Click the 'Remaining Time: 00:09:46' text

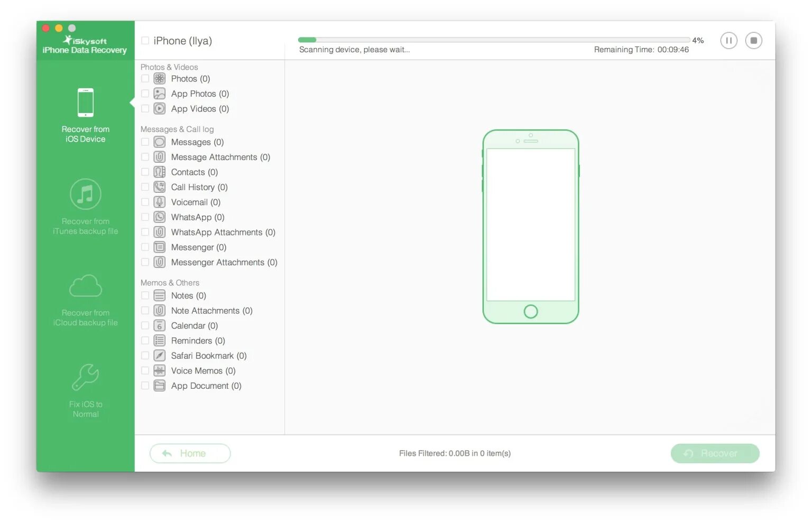641,50
